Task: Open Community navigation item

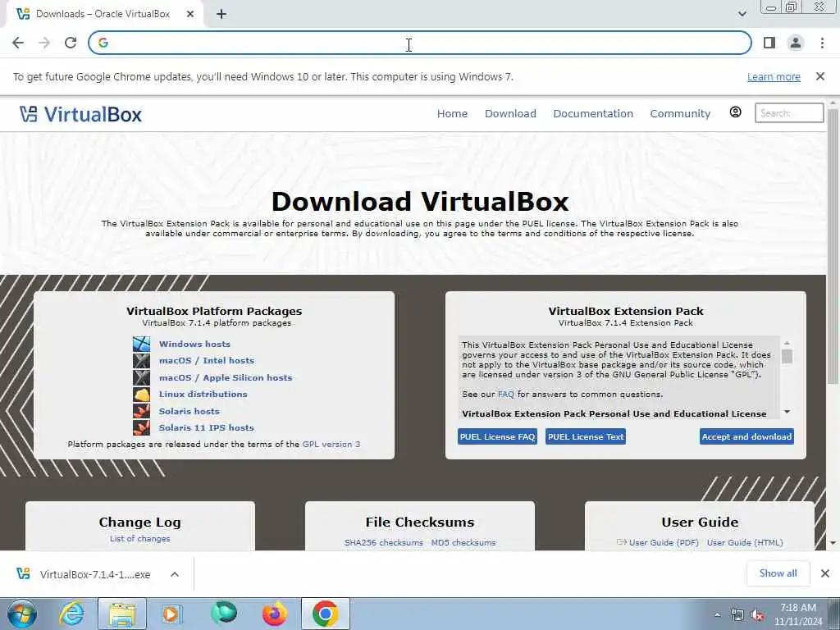Action: [x=680, y=113]
